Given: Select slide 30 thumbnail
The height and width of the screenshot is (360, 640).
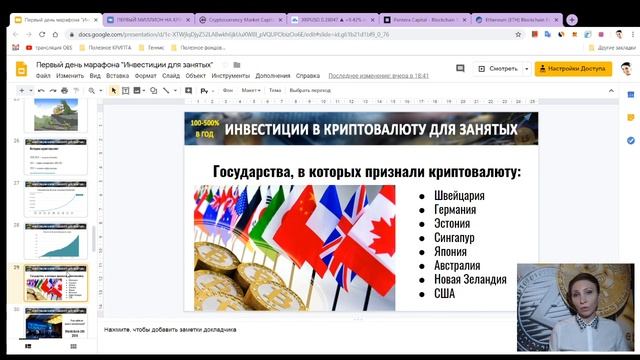Looking at the screenshot, I should (56, 323).
